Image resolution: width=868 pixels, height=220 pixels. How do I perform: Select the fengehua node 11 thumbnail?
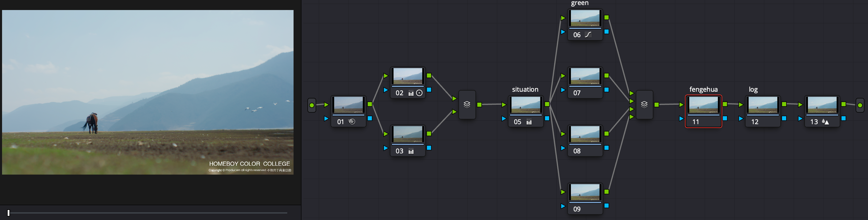[x=703, y=105]
